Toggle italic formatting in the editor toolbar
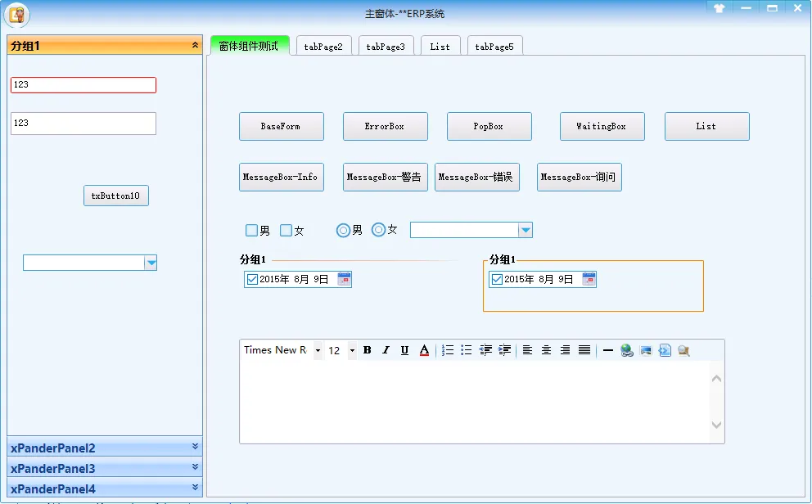This screenshot has width=812, height=504. [x=386, y=350]
